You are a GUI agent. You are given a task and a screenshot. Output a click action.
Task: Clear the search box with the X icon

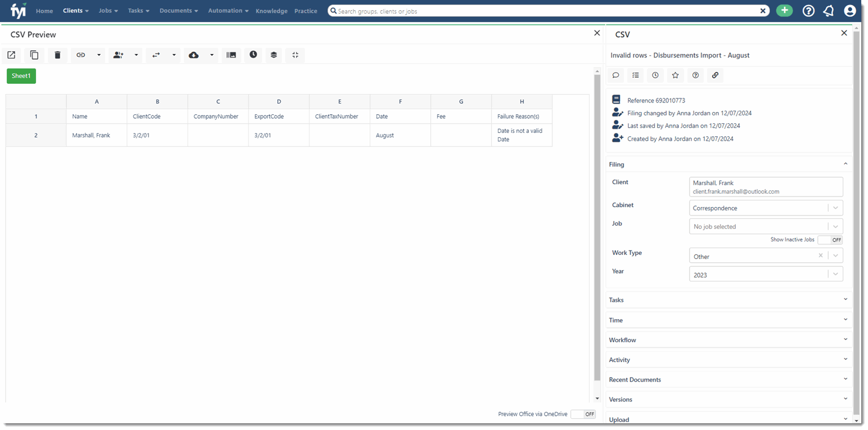click(763, 11)
